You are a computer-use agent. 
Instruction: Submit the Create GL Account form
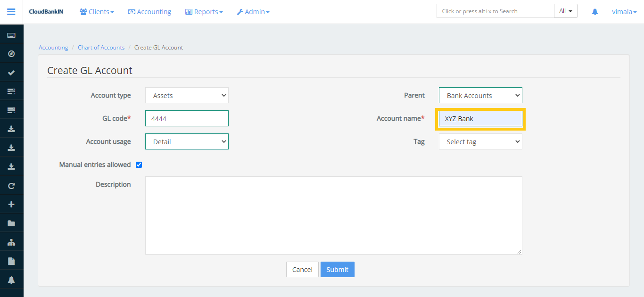pyautogui.click(x=337, y=269)
